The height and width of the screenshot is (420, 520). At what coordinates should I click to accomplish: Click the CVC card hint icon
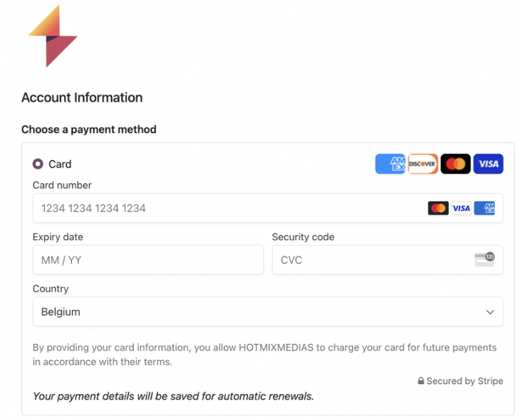[x=485, y=259]
